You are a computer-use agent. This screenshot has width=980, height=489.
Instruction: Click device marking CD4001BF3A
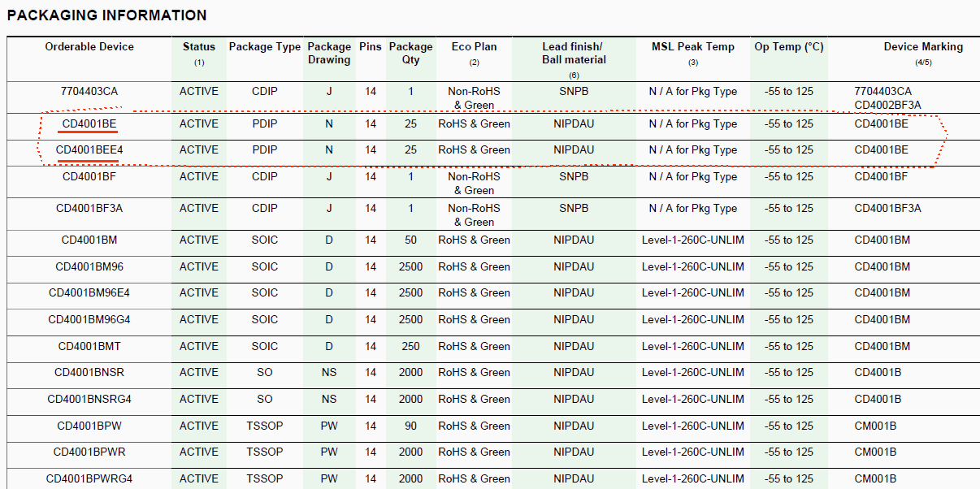(x=888, y=209)
